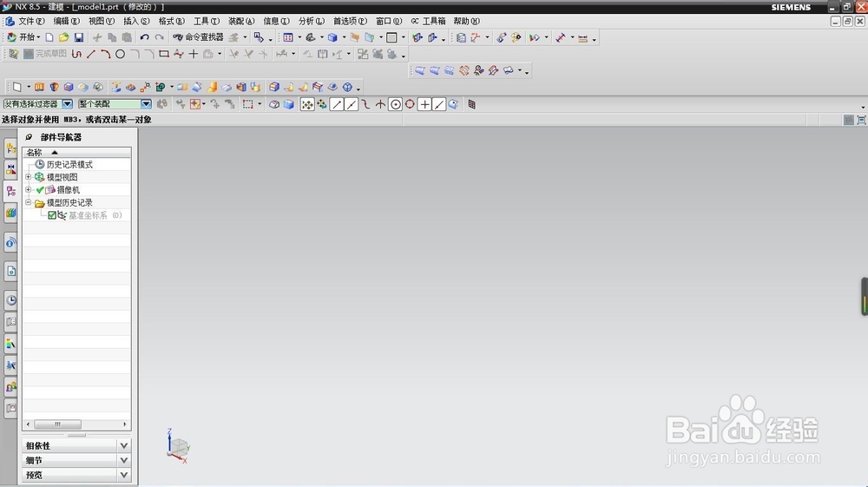This screenshot has height=487, width=868.
Task: Open the 没有选择过滤器 filter dropdown
Action: point(67,104)
